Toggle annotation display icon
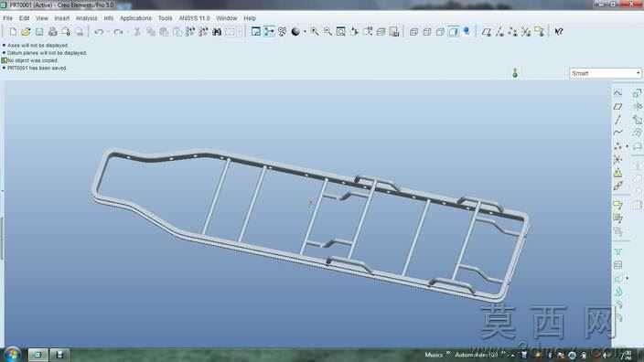644x362 pixels. [540, 32]
